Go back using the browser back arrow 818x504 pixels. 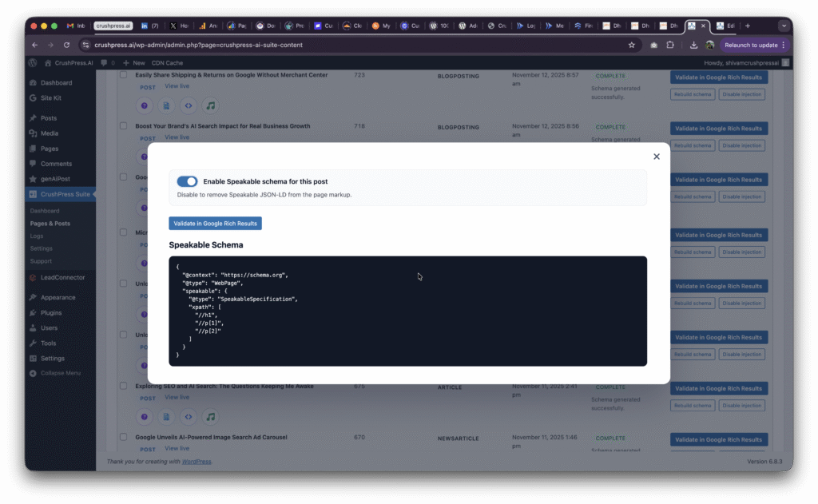[x=35, y=45]
